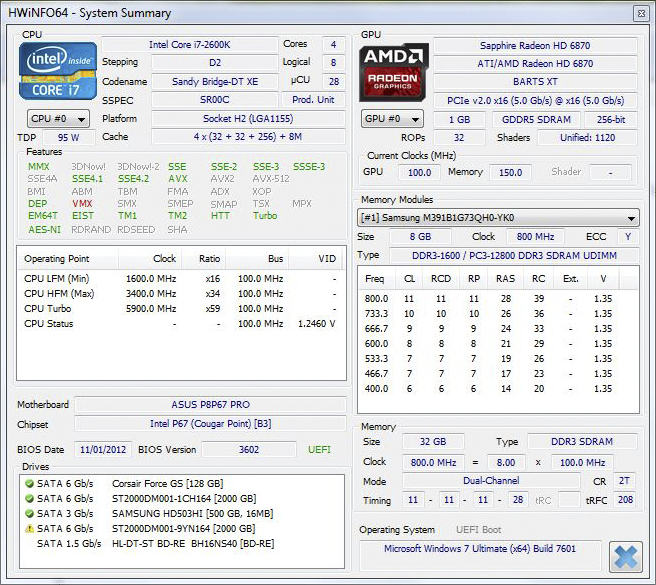Select the CPU LFM (Min) row
Viewport: 656px width, 585px height.
tap(181, 279)
